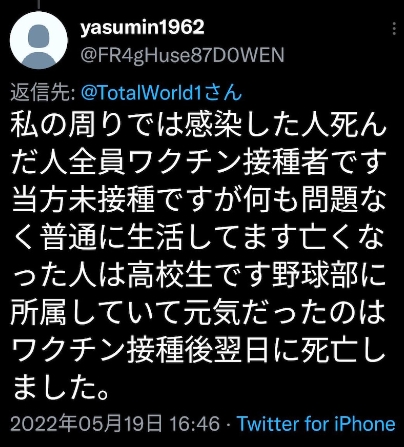Open the @TotalWorld1 reply mention link

coord(142,92)
